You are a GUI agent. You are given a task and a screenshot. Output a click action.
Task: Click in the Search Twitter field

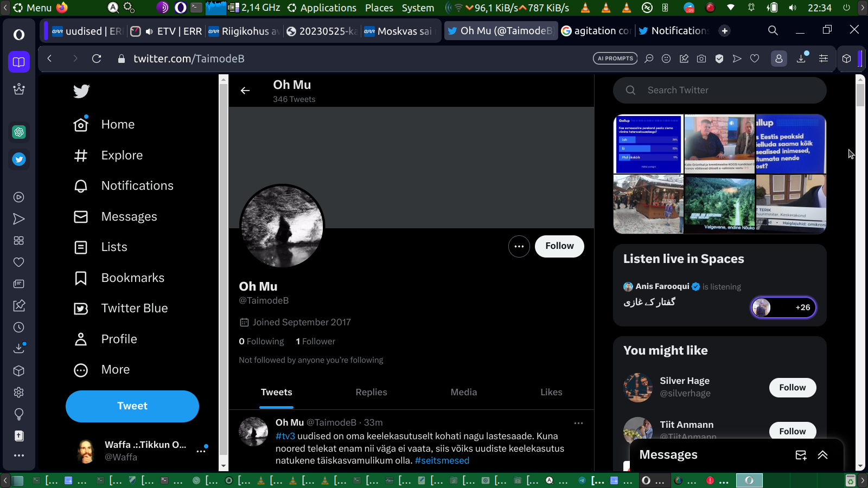click(x=720, y=90)
